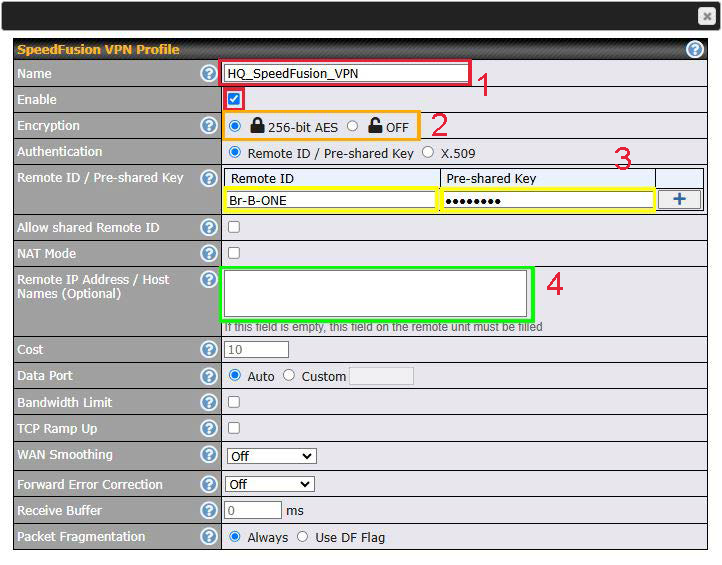Open help for Remote IP Address / Host Names

click(x=209, y=279)
